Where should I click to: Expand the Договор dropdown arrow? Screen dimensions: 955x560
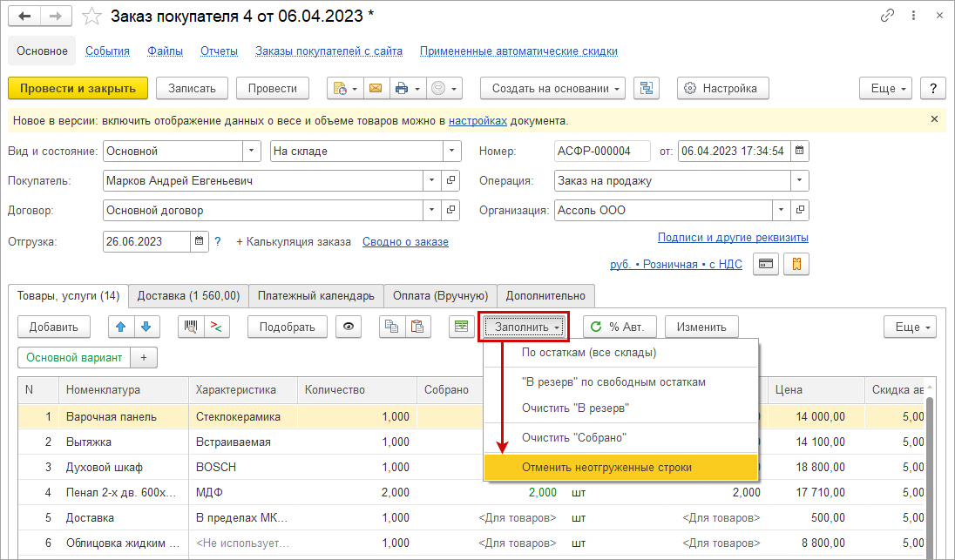(x=432, y=211)
